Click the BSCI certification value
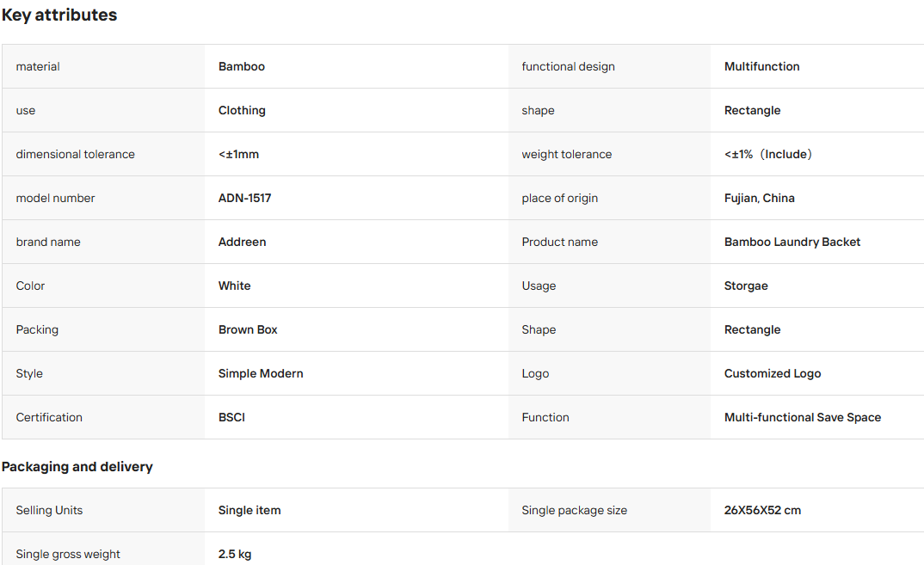Viewport: 924px width, 565px height. (x=231, y=417)
